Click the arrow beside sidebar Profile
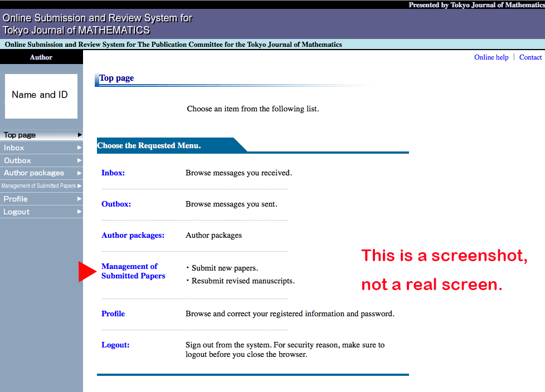 tap(79, 199)
